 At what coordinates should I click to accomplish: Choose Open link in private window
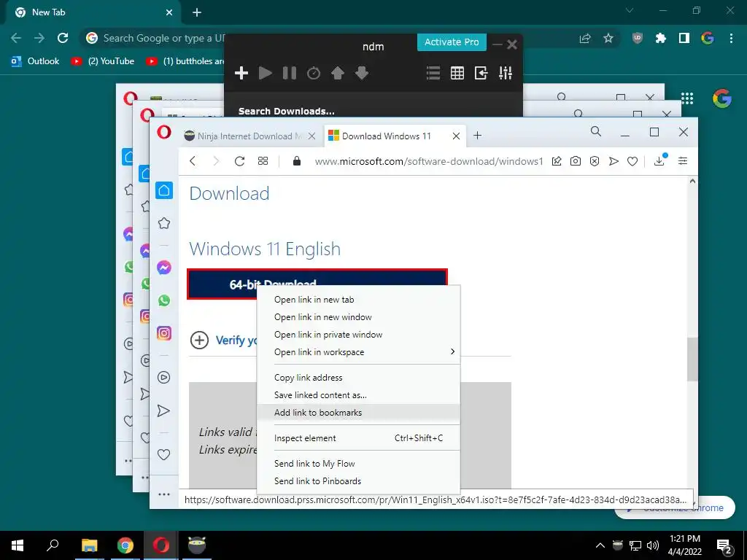pyautogui.click(x=358, y=335)
